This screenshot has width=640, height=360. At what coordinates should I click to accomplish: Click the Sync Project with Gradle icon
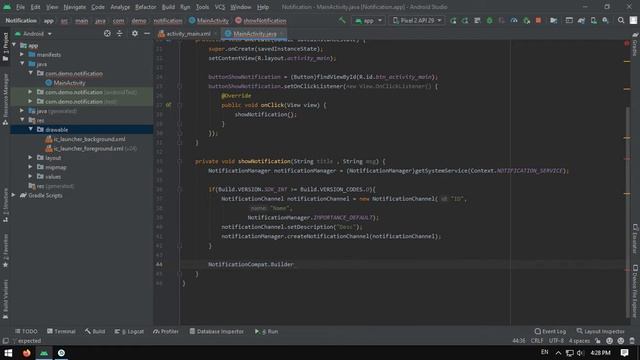coord(581,20)
